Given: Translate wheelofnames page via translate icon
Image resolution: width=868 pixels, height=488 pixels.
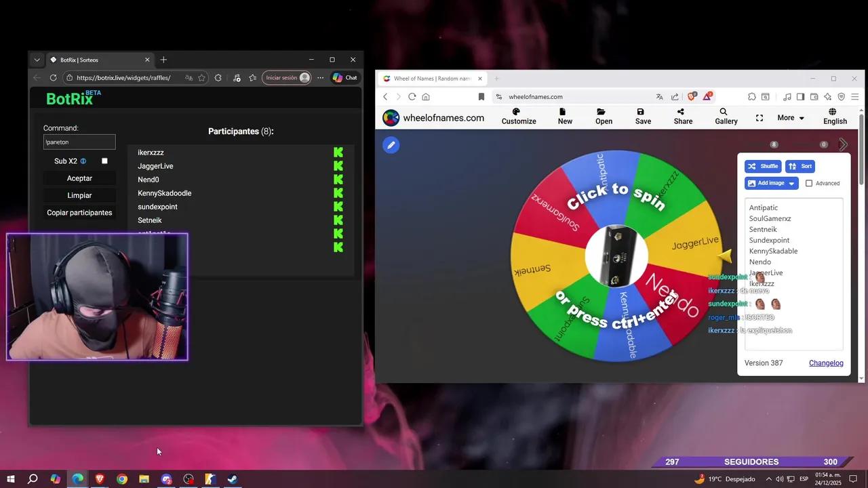Looking at the screenshot, I should click(x=659, y=97).
